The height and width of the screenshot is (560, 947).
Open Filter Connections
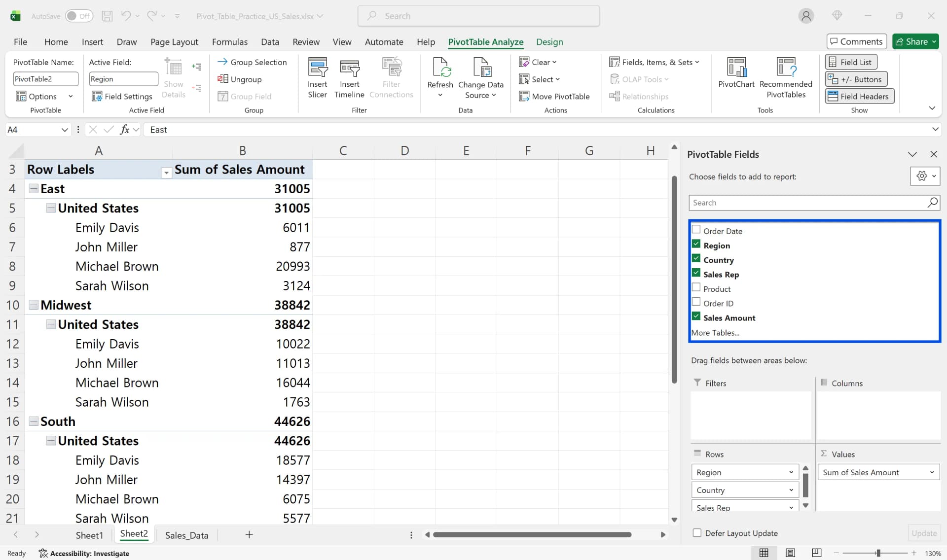pos(391,76)
